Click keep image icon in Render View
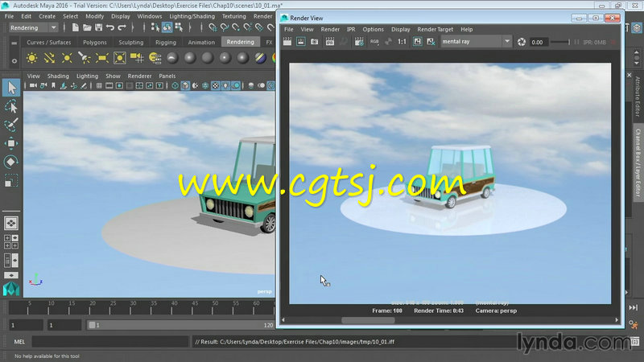The width and height of the screenshot is (644, 362). coord(417,42)
